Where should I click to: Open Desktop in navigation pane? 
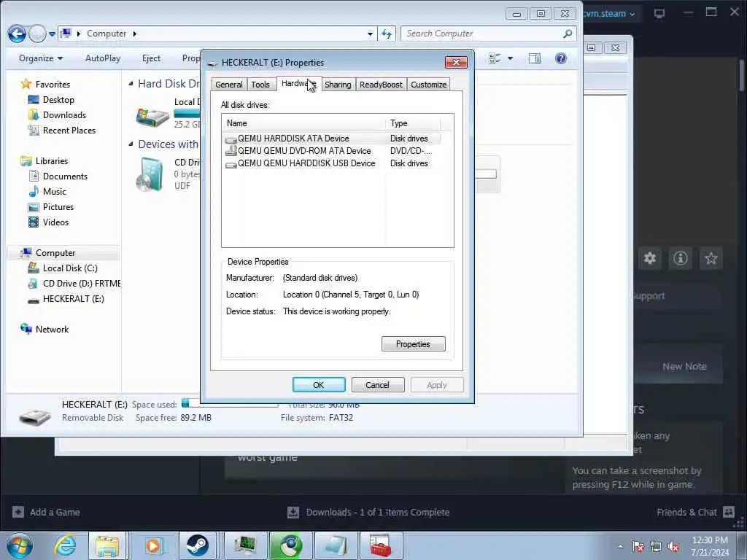[x=58, y=99]
